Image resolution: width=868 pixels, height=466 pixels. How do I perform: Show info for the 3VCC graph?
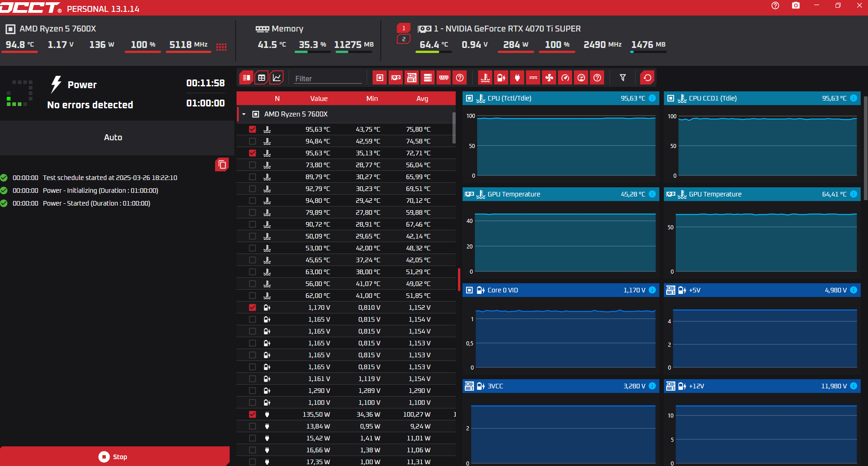652,386
